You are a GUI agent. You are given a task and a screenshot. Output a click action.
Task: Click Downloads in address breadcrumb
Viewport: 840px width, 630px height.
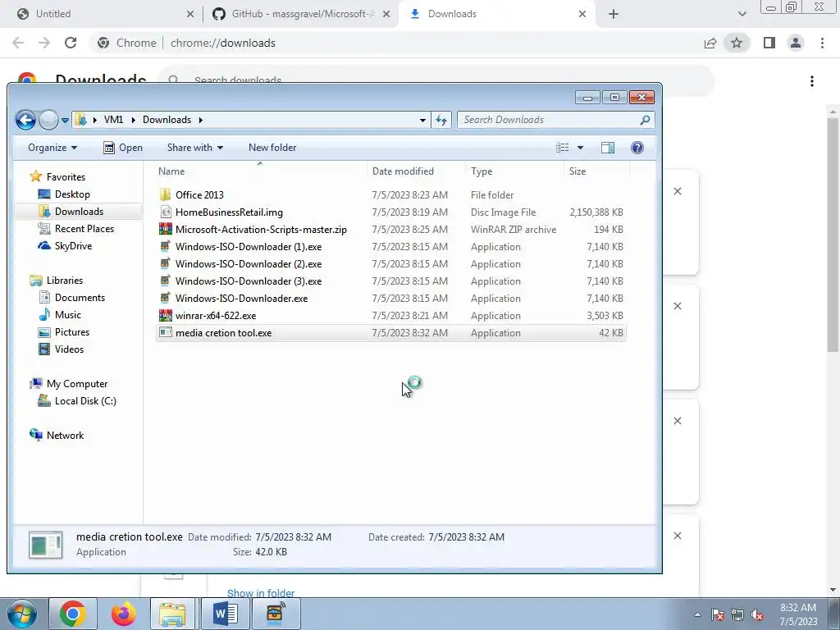(167, 120)
